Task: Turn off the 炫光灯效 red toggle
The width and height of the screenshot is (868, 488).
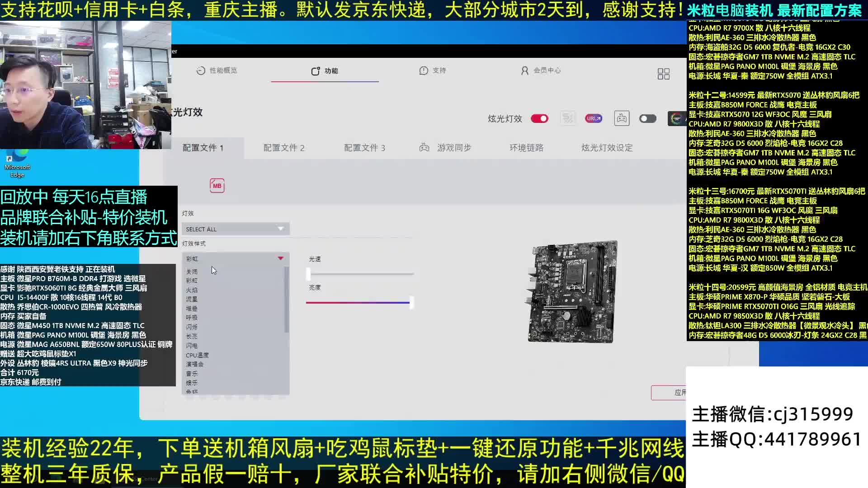Action: 539,118
